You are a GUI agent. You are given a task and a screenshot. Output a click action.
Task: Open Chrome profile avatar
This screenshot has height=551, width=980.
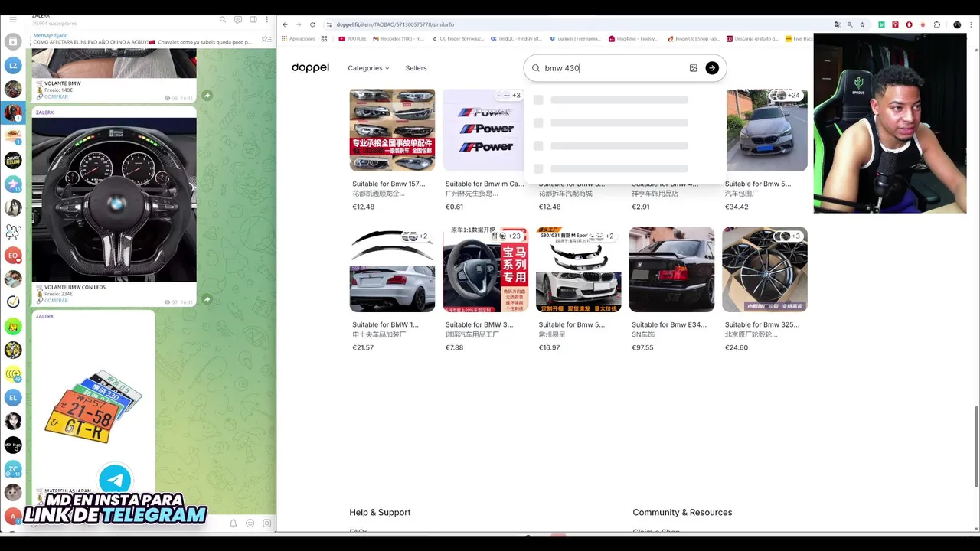tap(957, 24)
